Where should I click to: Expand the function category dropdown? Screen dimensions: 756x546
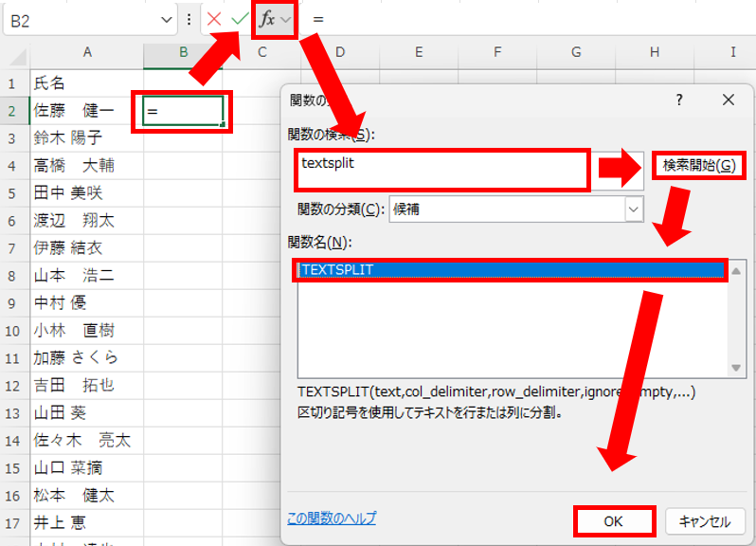[x=632, y=209]
